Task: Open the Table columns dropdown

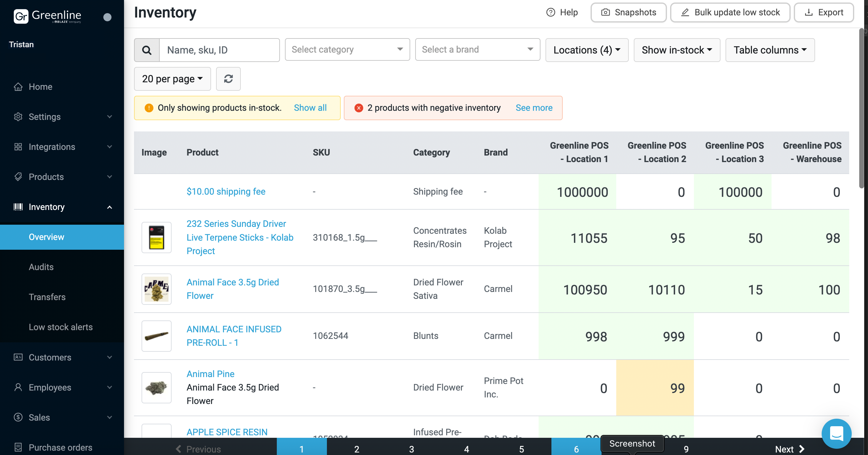Action: click(x=770, y=50)
